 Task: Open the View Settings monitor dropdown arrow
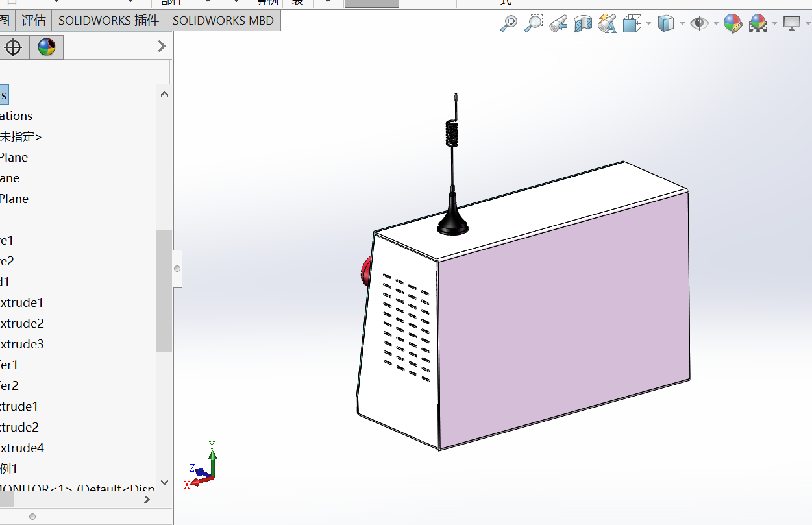coord(807,24)
